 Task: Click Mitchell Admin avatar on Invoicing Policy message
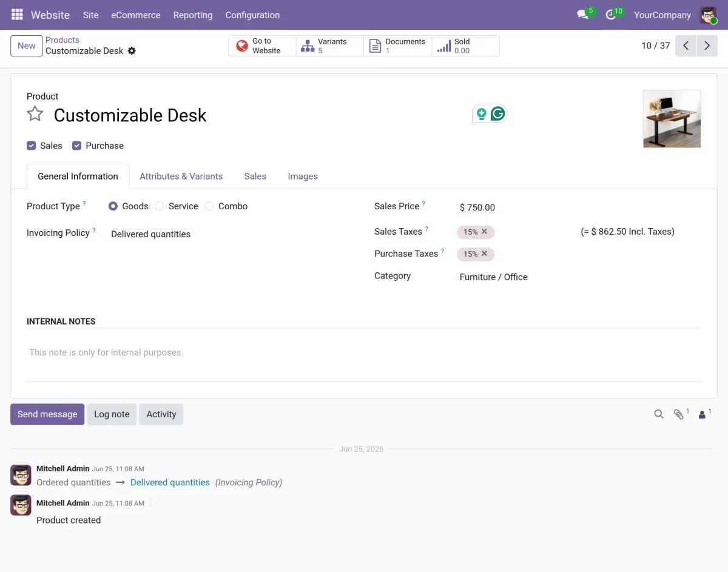point(21,475)
